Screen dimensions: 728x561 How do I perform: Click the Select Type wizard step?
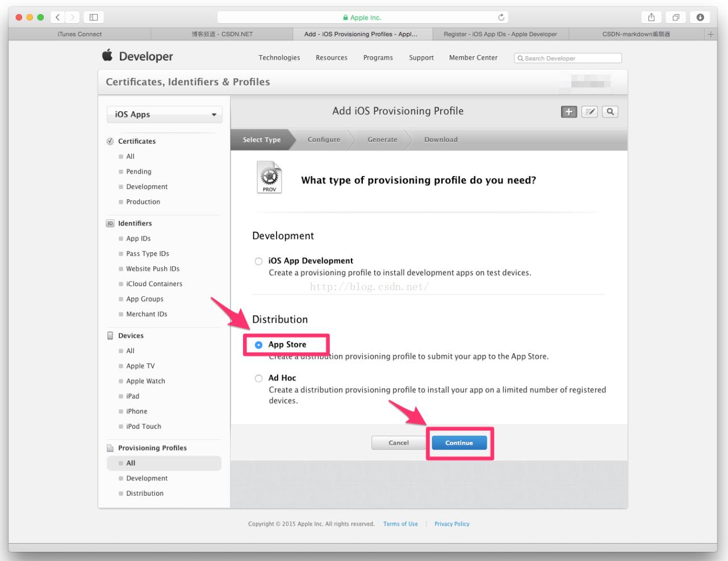(262, 140)
